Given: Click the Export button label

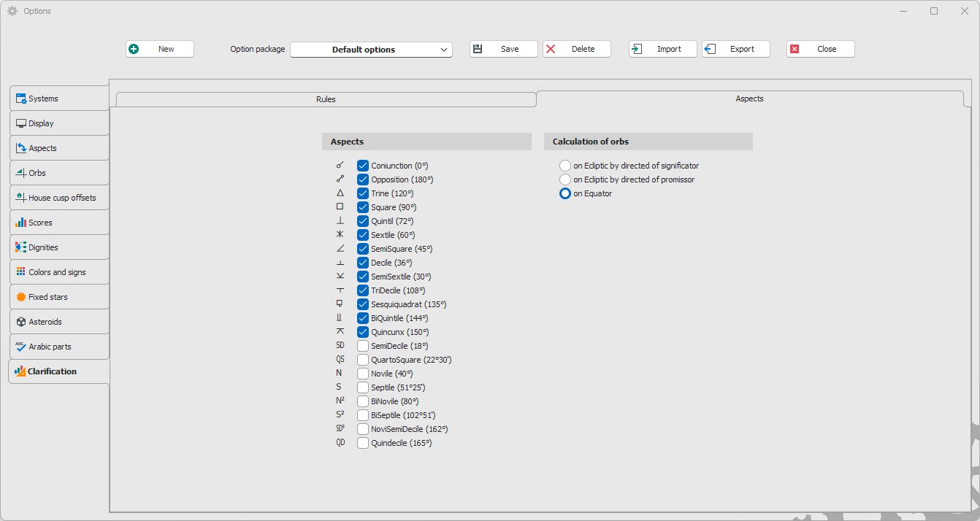Looking at the screenshot, I should pyautogui.click(x=742, y=49).
